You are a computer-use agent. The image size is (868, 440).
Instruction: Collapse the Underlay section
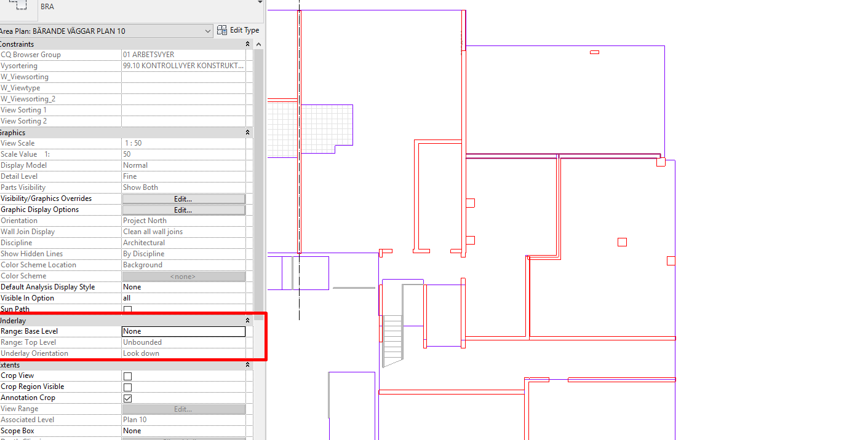[x=247, y=320]
